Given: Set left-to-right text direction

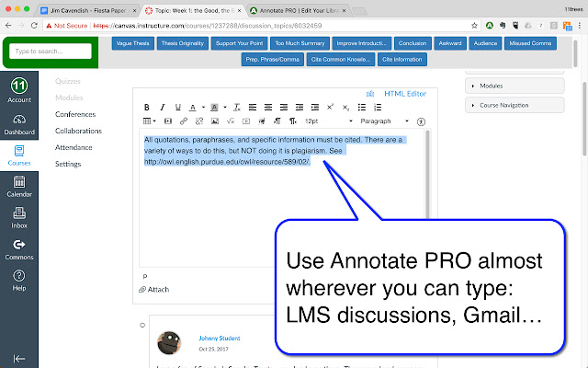Looking at the screenshot, I should (x=277, y=121).
